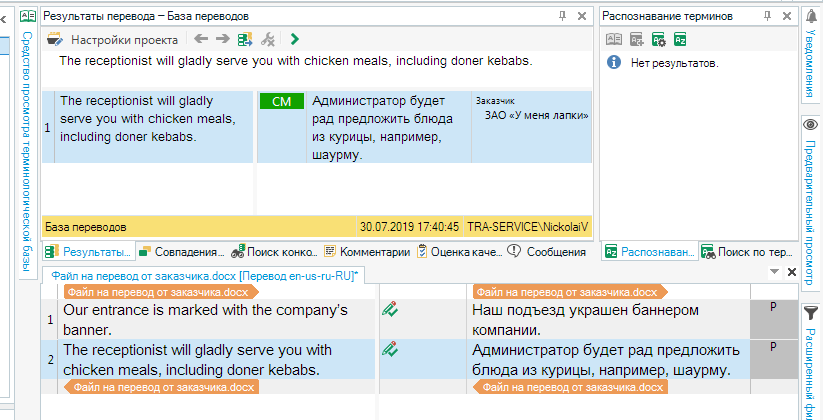Viewport: 823px width, 420px height.
Task: Pin the Результаты перевода panel
Action: 564,16
